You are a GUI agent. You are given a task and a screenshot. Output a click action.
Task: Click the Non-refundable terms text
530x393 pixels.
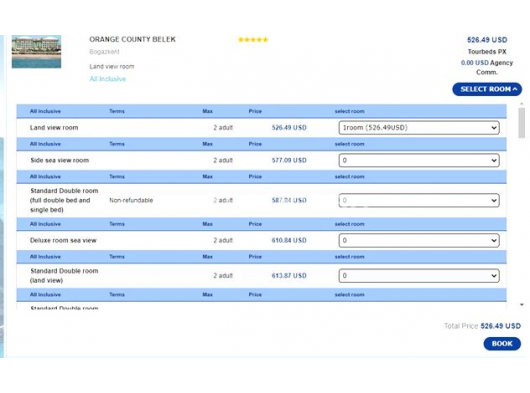click(x=131, y=200)
